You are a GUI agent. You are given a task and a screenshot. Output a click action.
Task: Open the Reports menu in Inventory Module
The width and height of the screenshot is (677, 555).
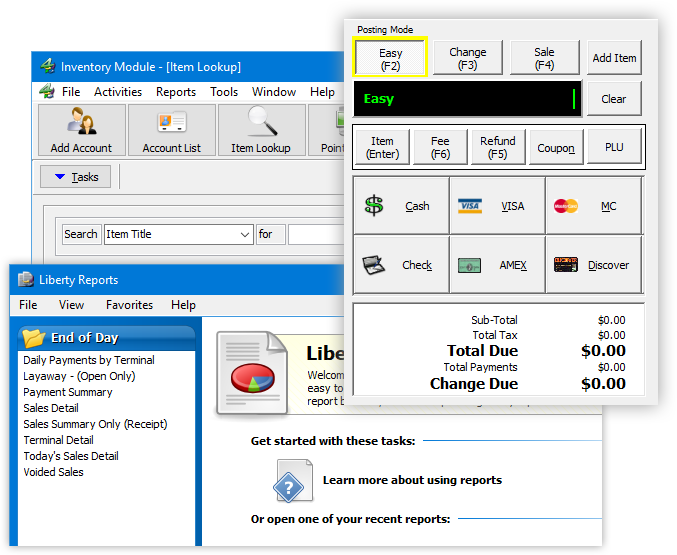(176, 92)
